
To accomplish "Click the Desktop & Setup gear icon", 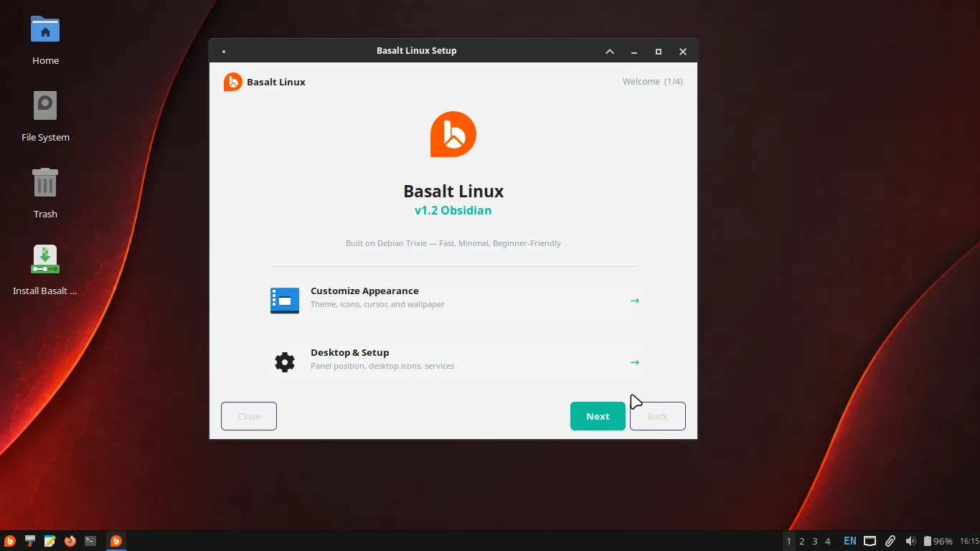I will (x=285, y=362).
